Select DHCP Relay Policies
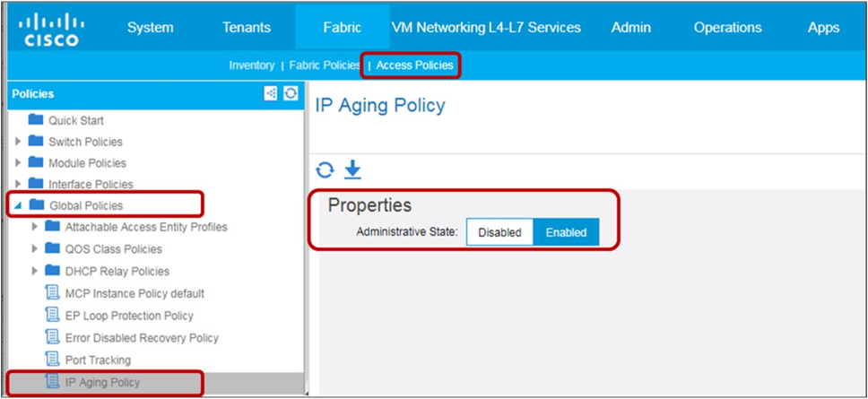 [117, 271]
